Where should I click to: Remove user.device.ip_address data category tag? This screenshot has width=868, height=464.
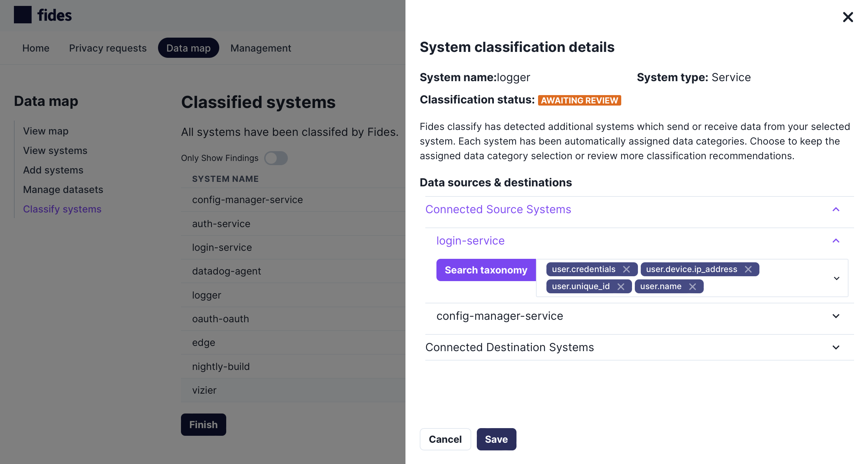[x=749, y=269]
